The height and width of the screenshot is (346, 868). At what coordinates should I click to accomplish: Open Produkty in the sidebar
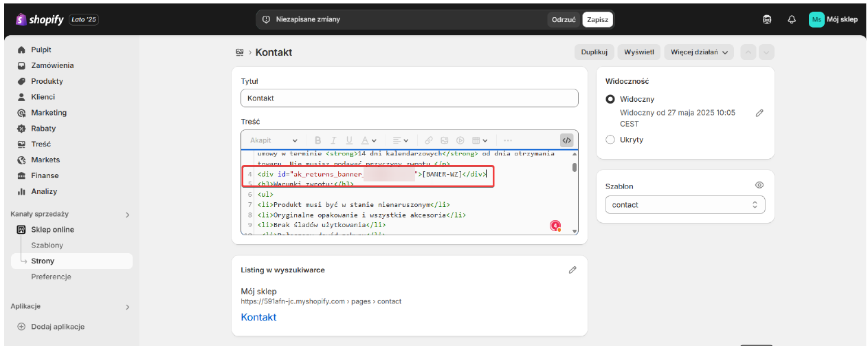click(x=47, y=81)
